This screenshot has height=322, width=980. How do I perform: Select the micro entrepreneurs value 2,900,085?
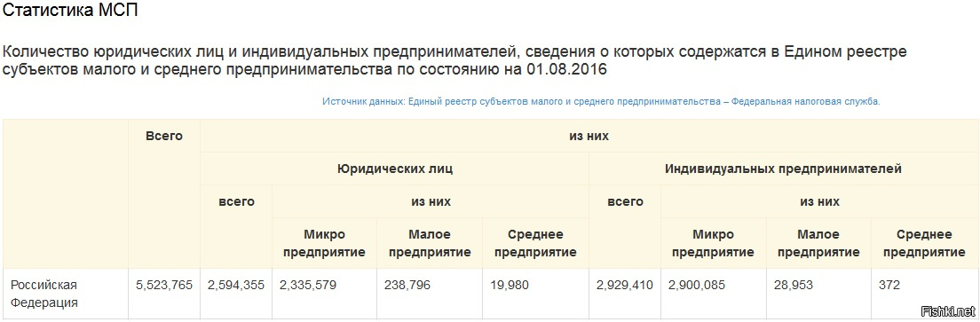pyautogui.click(x=697, y=285)
